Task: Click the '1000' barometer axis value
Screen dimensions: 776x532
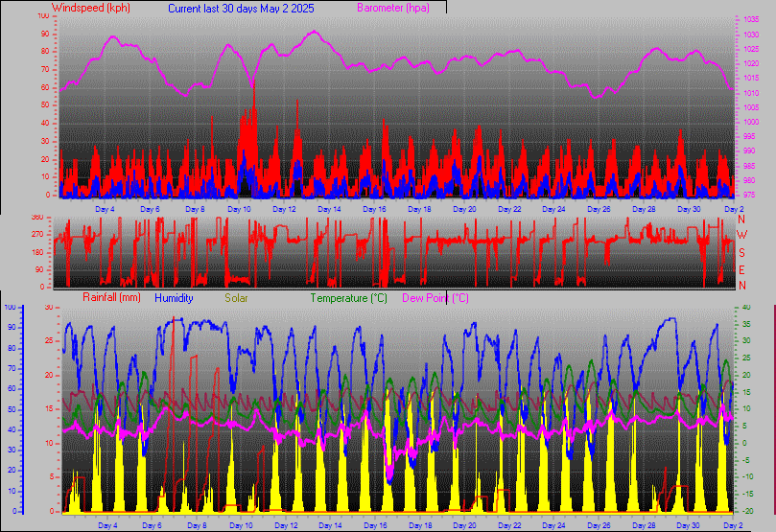Action: tap(751, 122)
